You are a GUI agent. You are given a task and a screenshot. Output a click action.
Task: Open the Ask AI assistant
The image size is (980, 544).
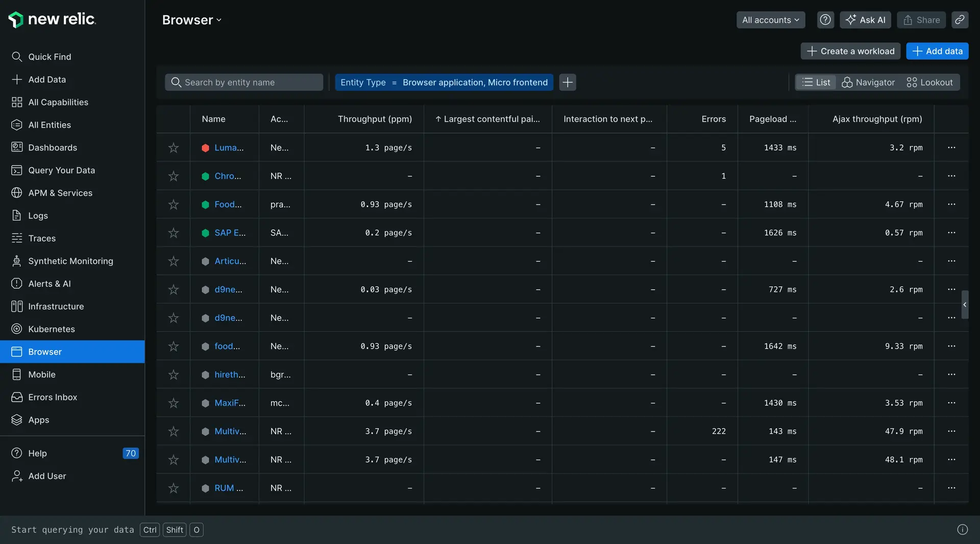(x=866, y=20)
